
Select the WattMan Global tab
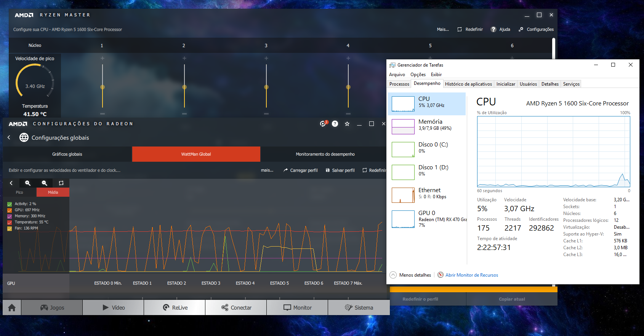[x=196, y=154]
